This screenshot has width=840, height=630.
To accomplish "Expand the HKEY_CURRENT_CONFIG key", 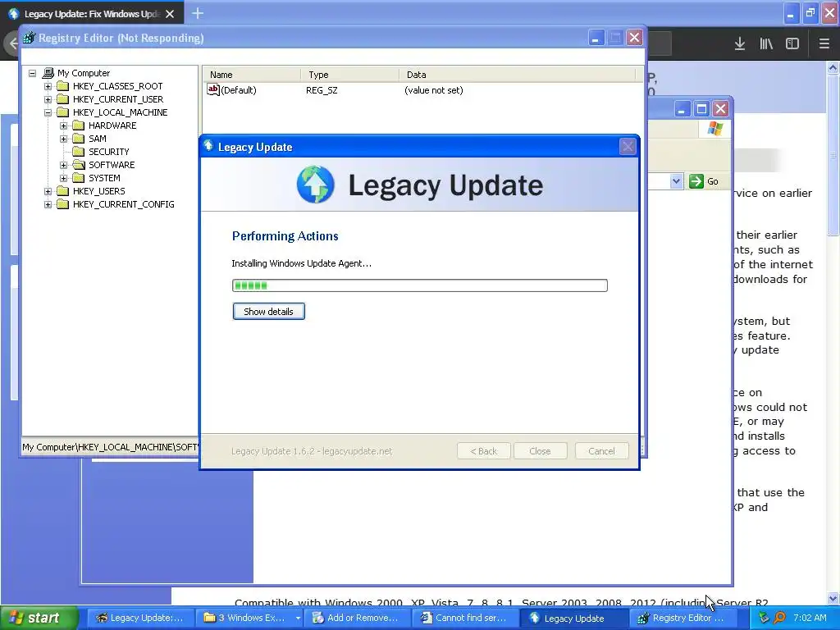I will (x=48, y=204).
